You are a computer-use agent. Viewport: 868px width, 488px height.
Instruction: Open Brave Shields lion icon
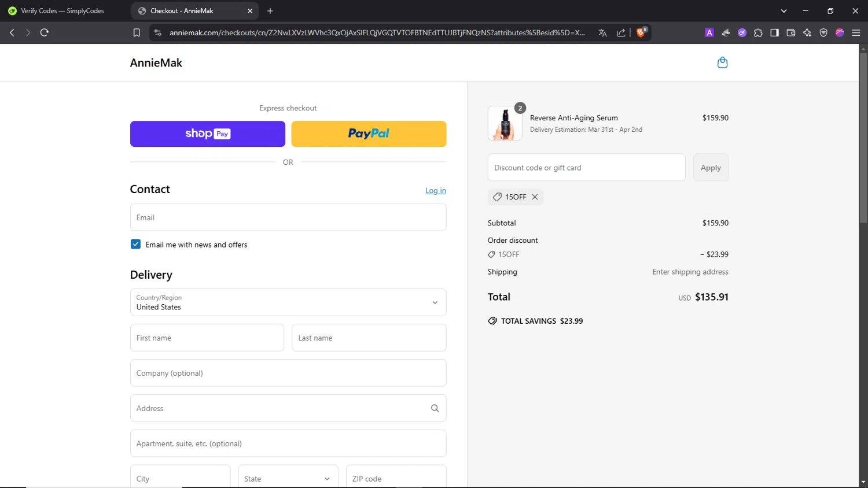coord(641,32)
